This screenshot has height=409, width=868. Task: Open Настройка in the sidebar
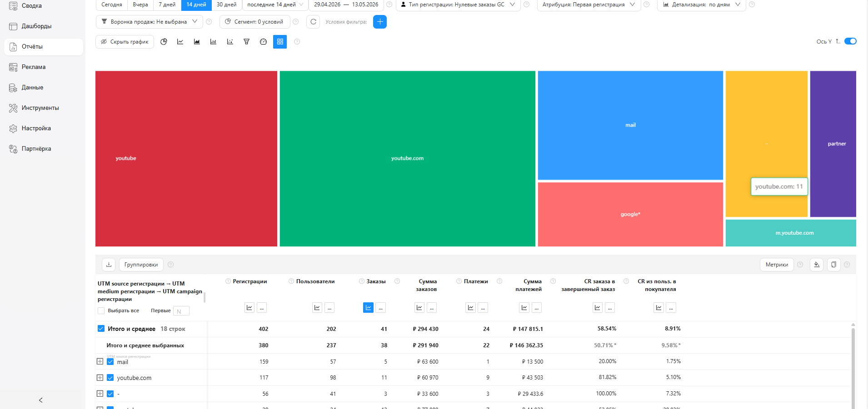tap(44, 128)
